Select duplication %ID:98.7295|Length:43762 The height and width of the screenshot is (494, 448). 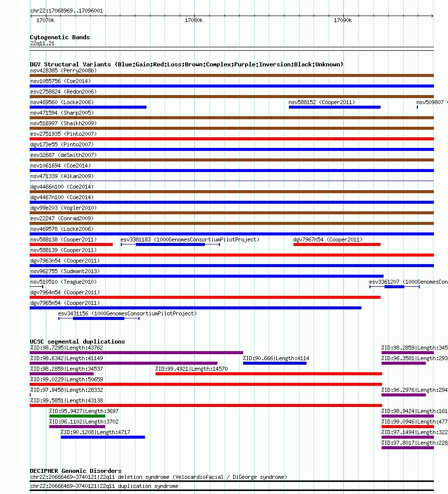[136, 353]
